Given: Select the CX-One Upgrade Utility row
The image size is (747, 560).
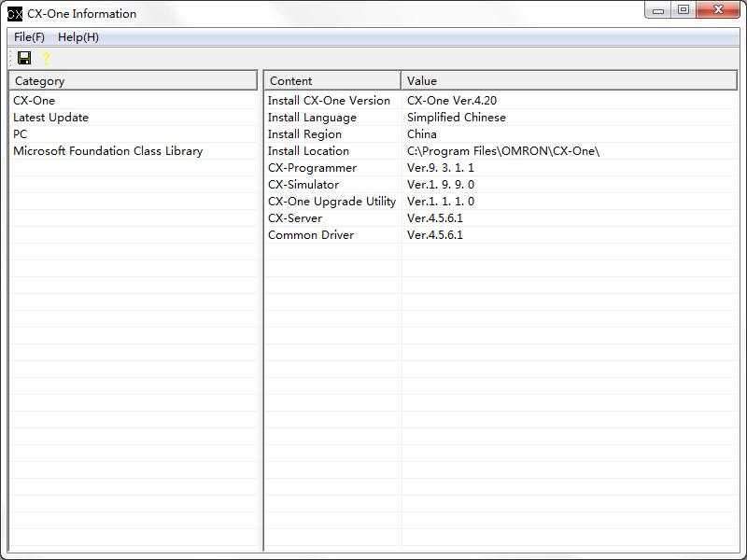Looking at the screenshot, I should [331, 202].
